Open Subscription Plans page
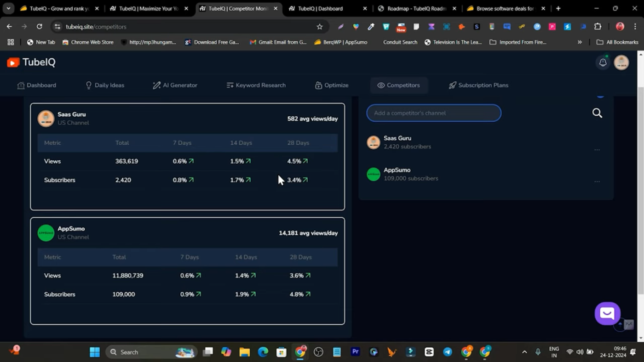This screenshot has width=644, height=362. point(478,85)
